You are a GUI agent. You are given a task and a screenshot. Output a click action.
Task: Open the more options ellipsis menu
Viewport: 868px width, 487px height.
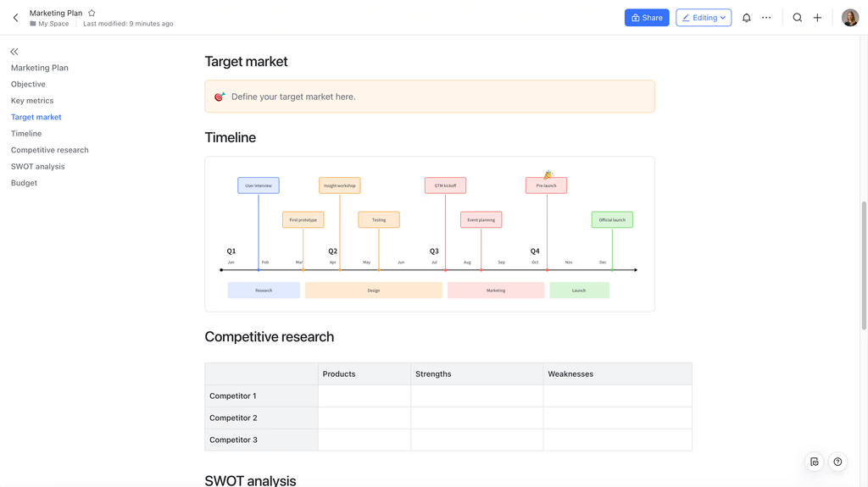click(x=766, y=18)
